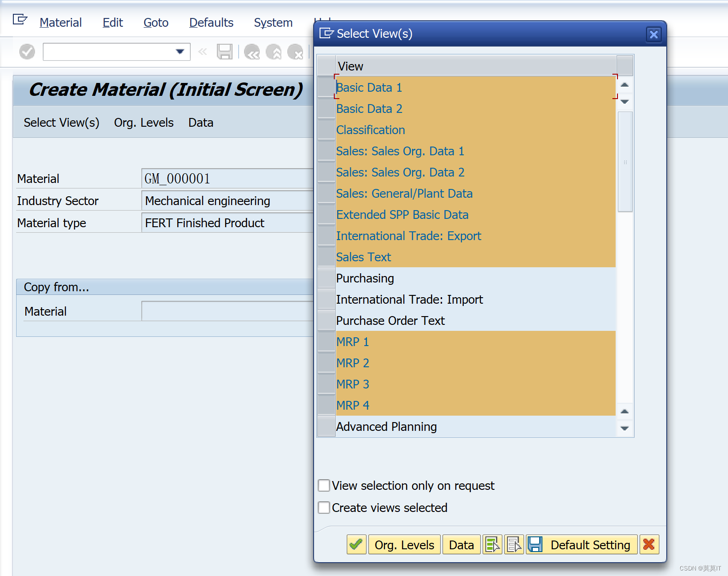Image resolution: width=728 pixels, height=576 pixels.
Task: Click the Copy from Material input field
Action: [x=227, y=311]
